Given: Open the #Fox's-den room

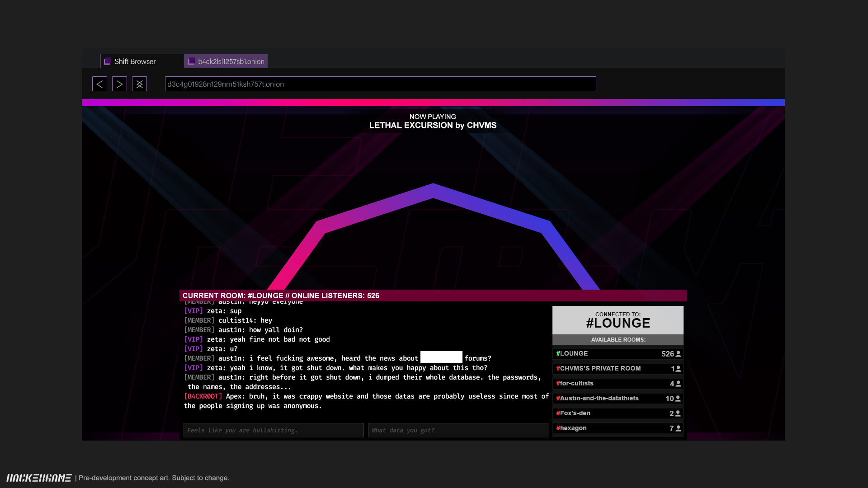Looking at the screenshot, I should 618,413.
